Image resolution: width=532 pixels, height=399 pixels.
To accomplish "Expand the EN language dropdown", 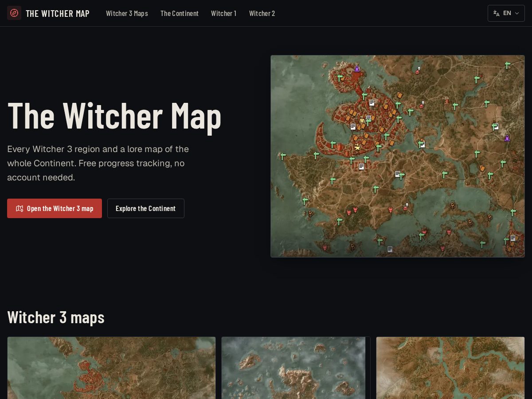I will pyautogui.click(x=506, y=13).
